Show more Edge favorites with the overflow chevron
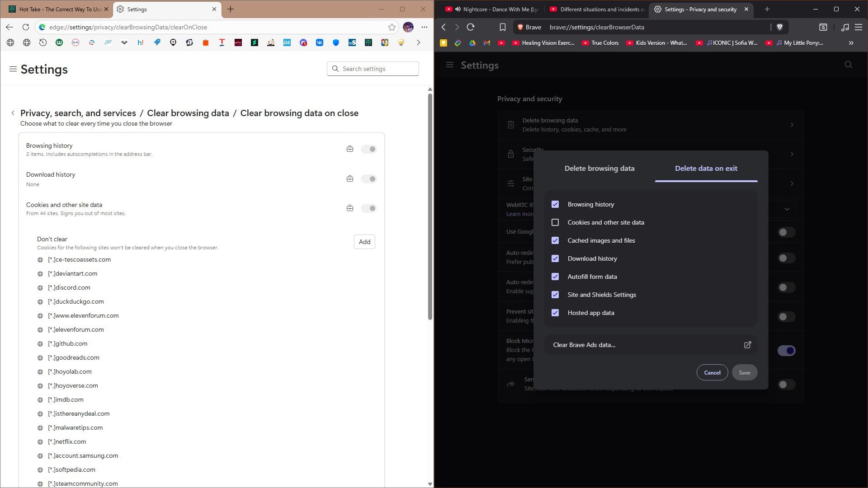The width and height of the screenshot is (868, 488). point(418,42)
